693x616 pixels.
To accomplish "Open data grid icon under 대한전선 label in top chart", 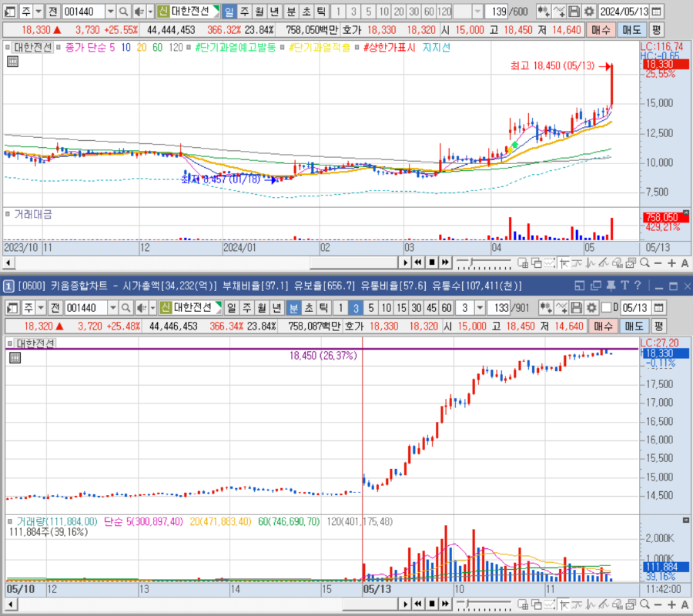I will [x=12, y=62].
